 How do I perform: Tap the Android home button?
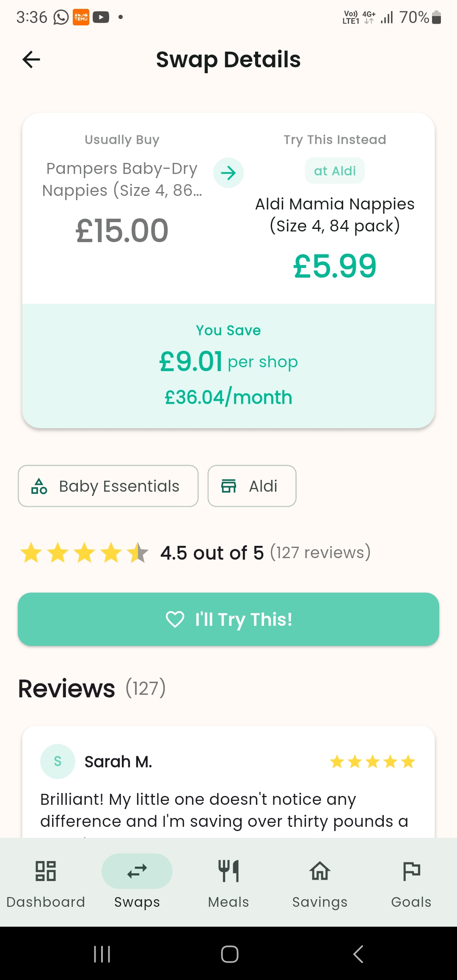point(229,954)
